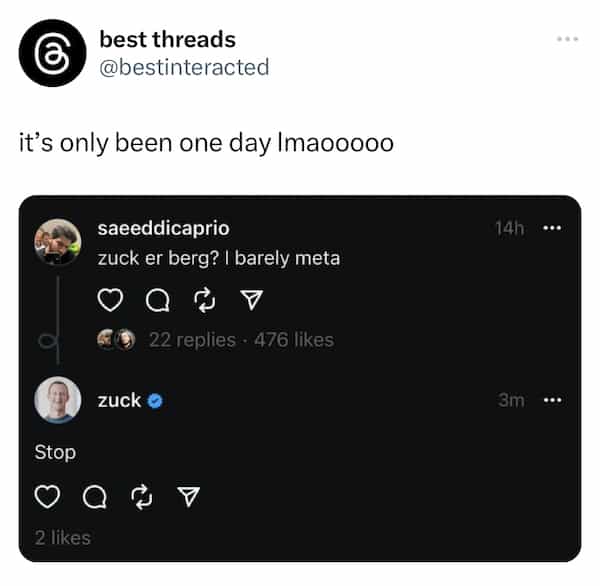Like zuck's "Stop" reply
Screen dimensions: 600x586
(x=45, y=497)
